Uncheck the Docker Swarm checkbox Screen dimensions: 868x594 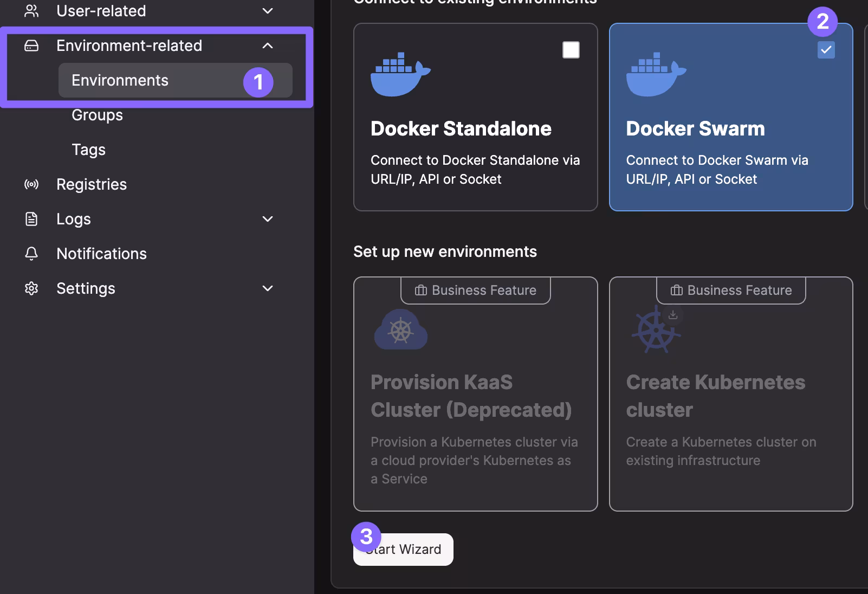coord(826,50)
